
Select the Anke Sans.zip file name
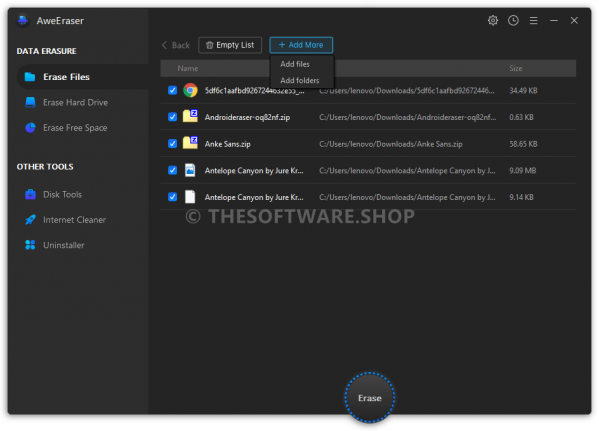pos(228,144)
